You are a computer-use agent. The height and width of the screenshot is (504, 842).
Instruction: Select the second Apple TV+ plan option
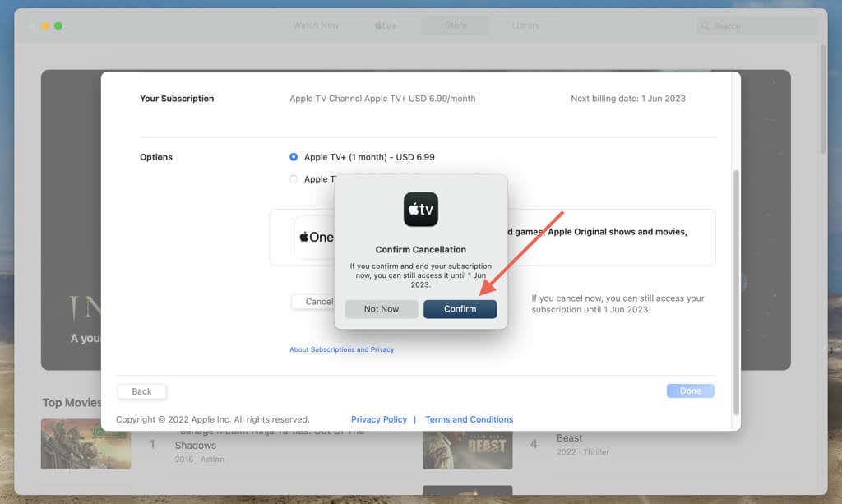click(294, 179)
